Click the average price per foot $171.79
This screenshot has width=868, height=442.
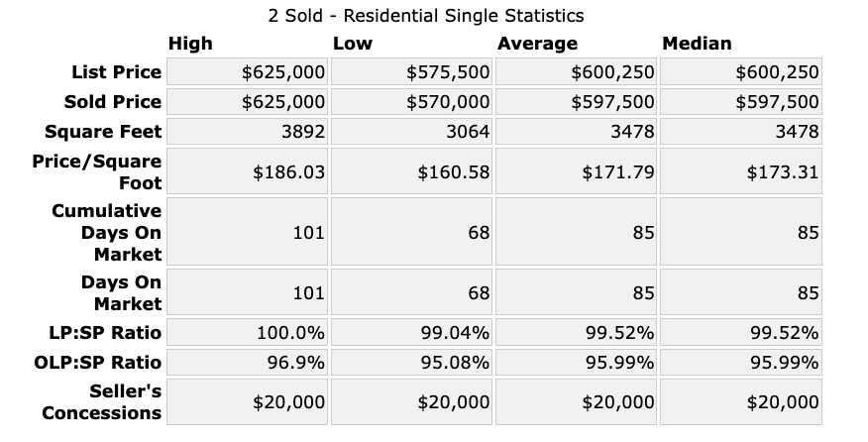(617, 171)
